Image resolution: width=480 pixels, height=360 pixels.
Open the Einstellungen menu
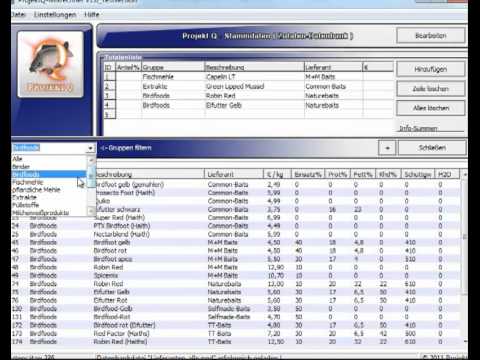click(55, 15)
